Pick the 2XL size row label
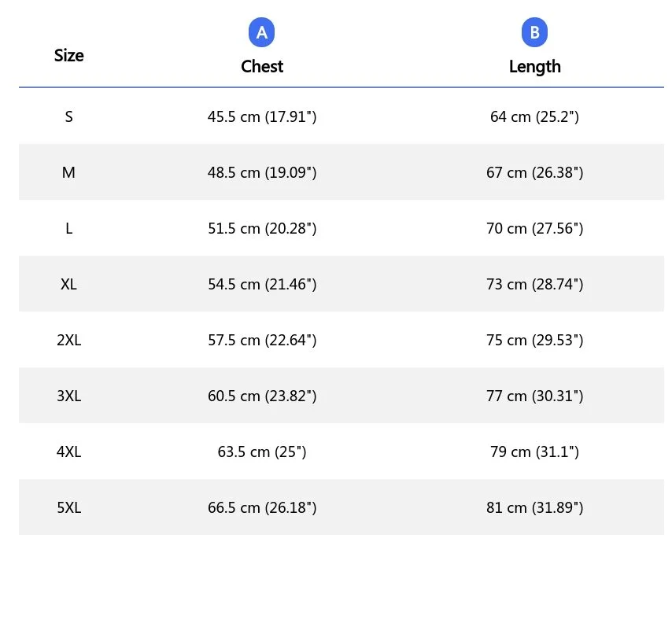The width and height of the screenshot is (672, 634). 69,340
